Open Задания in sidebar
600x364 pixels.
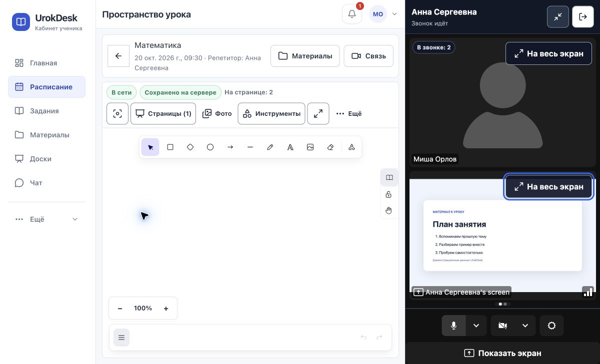point(46,111)
